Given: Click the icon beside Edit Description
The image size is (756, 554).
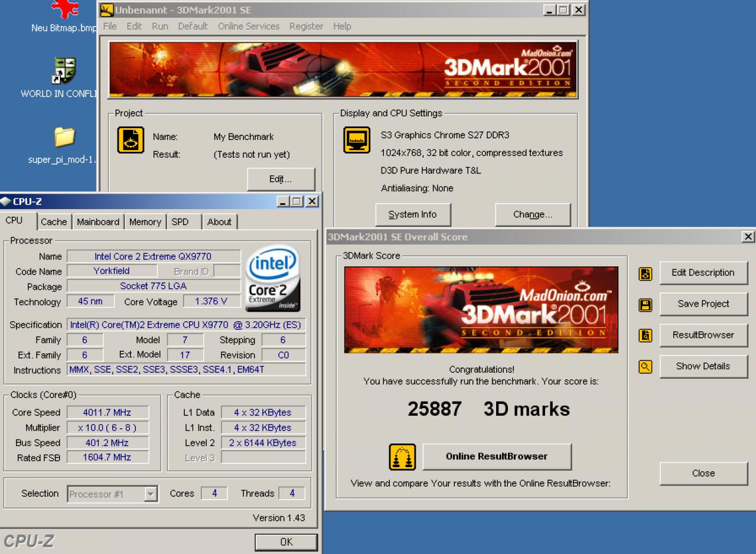Looking at the screenshot, I should tap(646, 274).
